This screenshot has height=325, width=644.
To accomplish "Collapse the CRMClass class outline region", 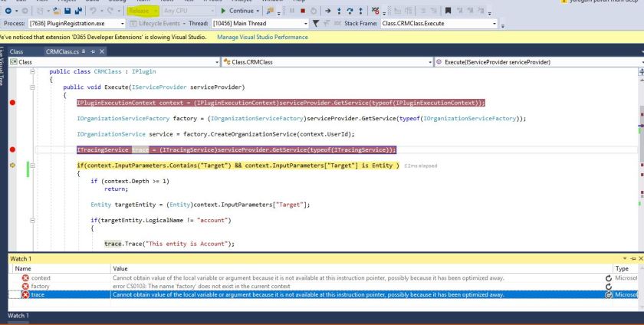I will [x=32, y=71].
